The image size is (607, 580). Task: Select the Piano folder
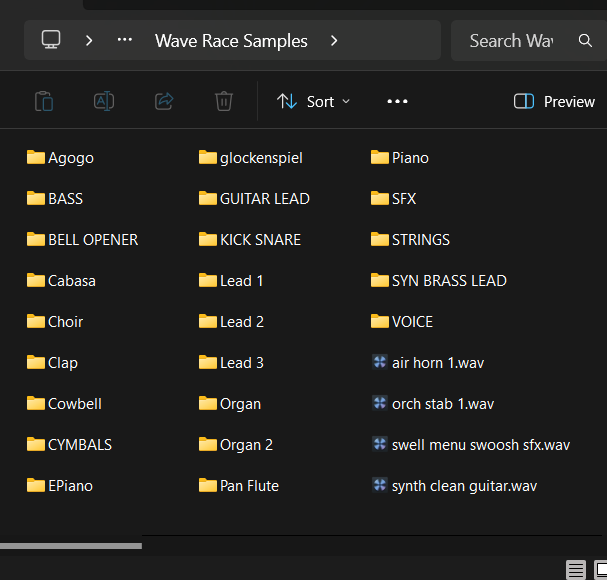[x=400, y=158]
